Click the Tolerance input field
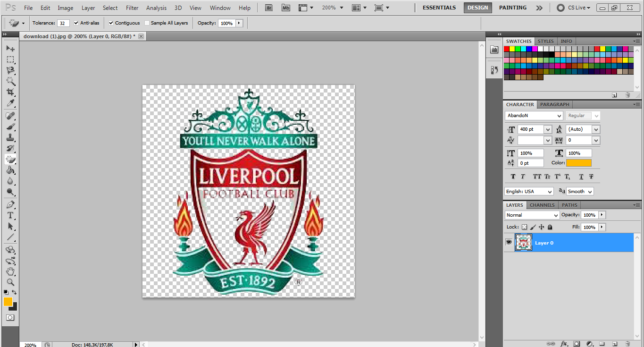The height and width of the screenshot is (347, 644). coord(63,23)
